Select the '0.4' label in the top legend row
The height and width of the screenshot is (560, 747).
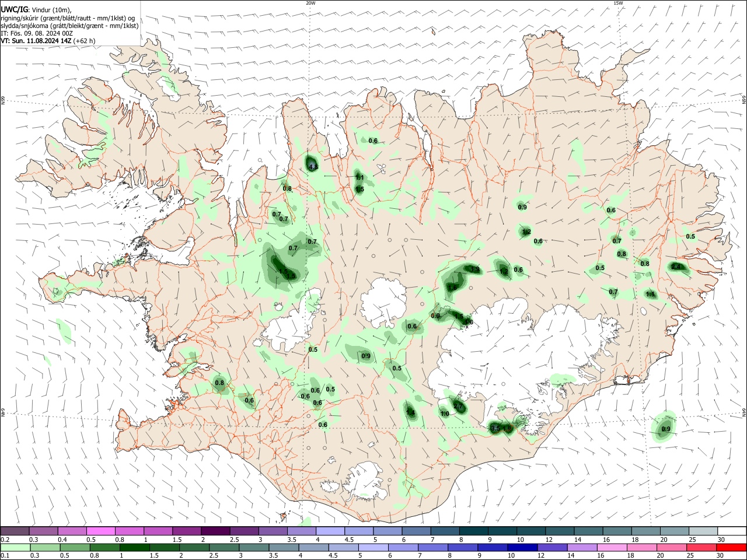[x=63, y=540]
